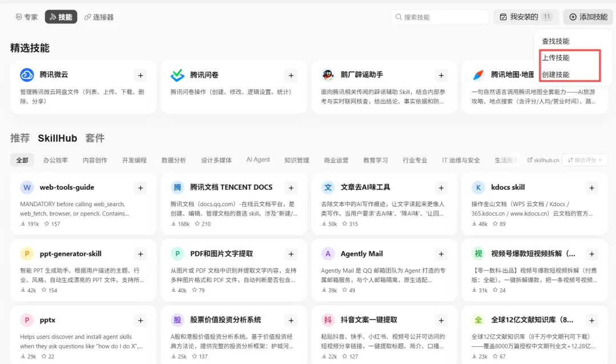Select 上传技能 from the menu

point(556,58)
